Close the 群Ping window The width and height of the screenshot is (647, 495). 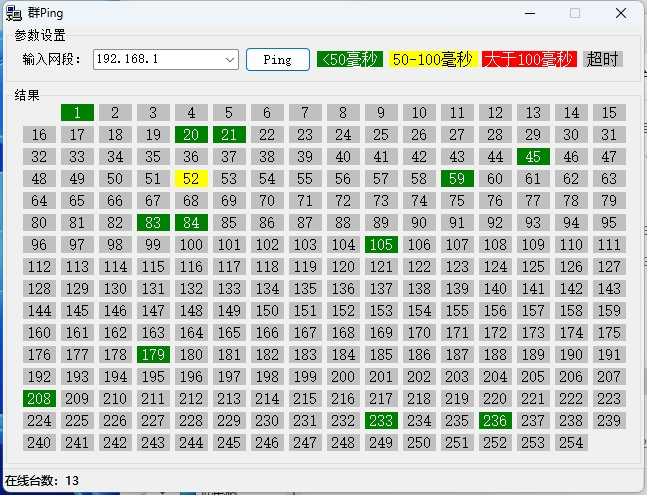621,13
